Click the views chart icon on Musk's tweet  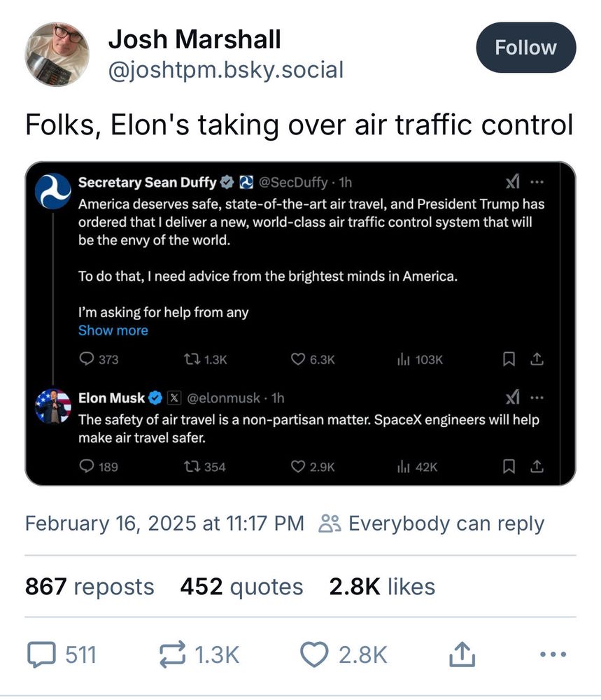point(404,466)
